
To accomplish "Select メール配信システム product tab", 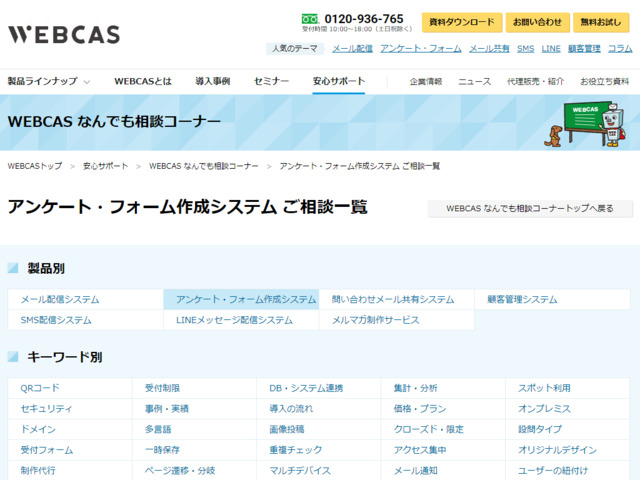I will [x=86, y=299].
